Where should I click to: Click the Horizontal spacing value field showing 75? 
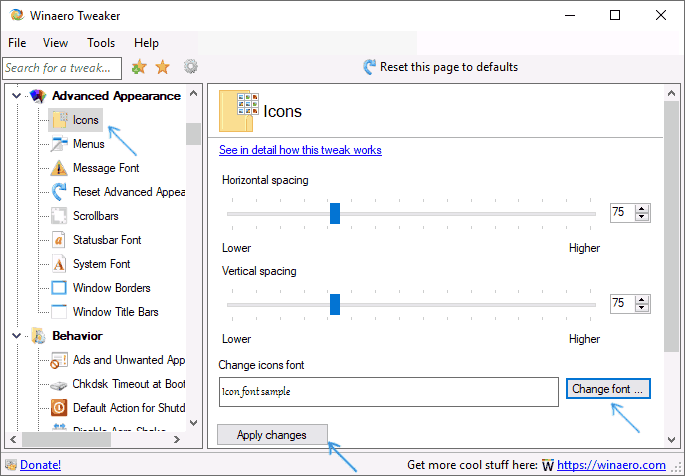pyautogui.click(x=623, y=212)
